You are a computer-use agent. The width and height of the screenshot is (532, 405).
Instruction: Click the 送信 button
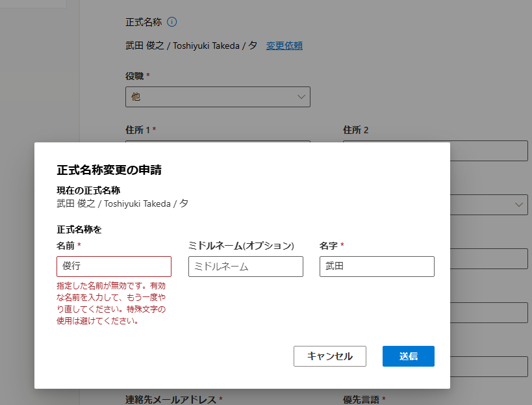tap(409, 356)
